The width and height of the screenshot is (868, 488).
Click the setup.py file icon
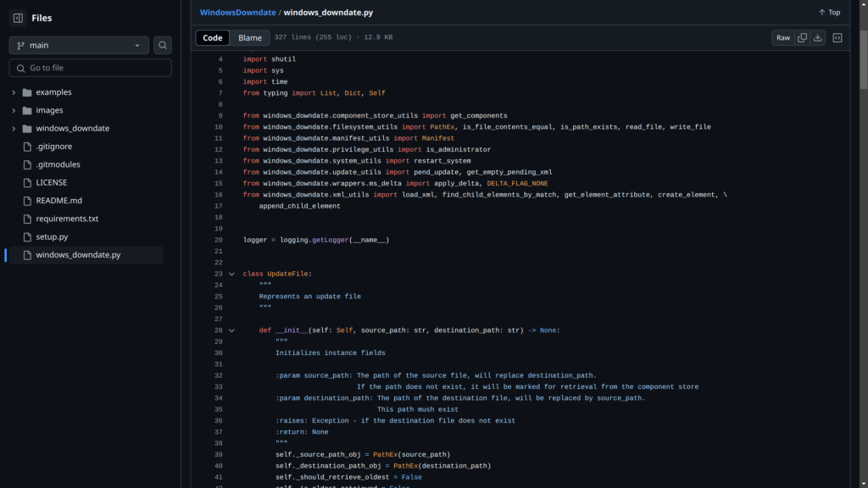(x=27, y=237)
